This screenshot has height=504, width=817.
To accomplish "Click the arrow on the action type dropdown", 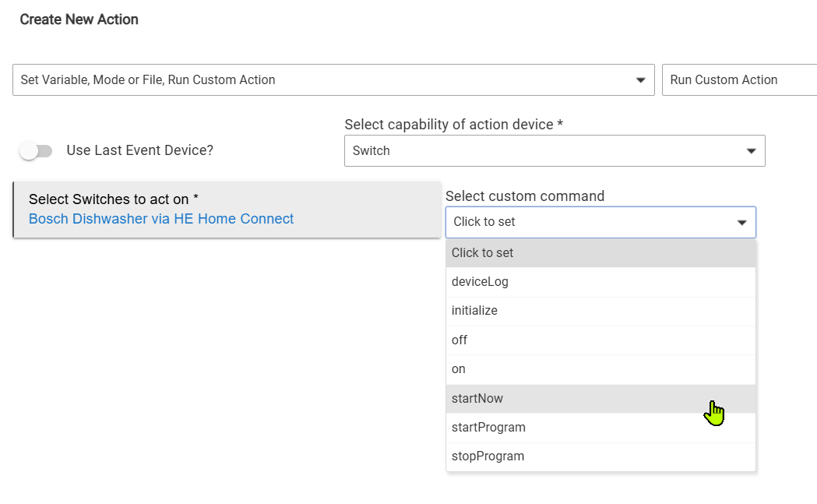I will click(640, 80).
